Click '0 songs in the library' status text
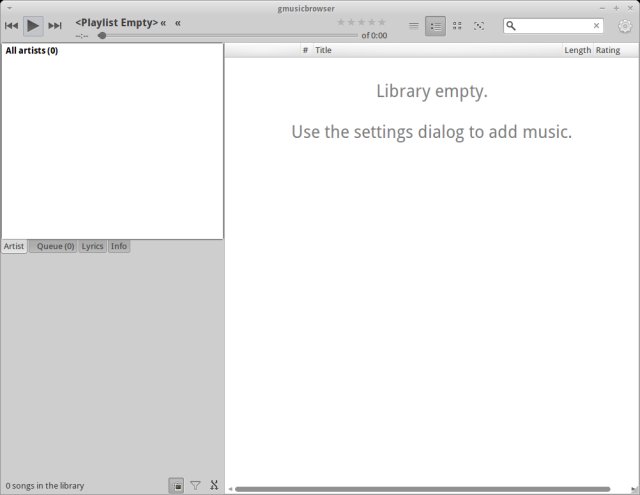Screen dimensions: 640x495 (x=44, y=486)
